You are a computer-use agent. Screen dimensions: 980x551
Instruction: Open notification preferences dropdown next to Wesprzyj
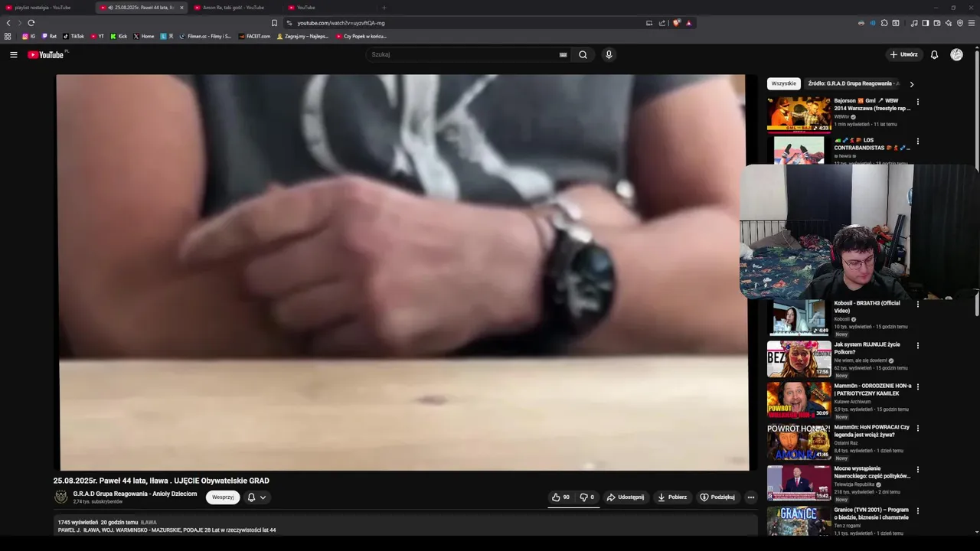click(256, 497)
